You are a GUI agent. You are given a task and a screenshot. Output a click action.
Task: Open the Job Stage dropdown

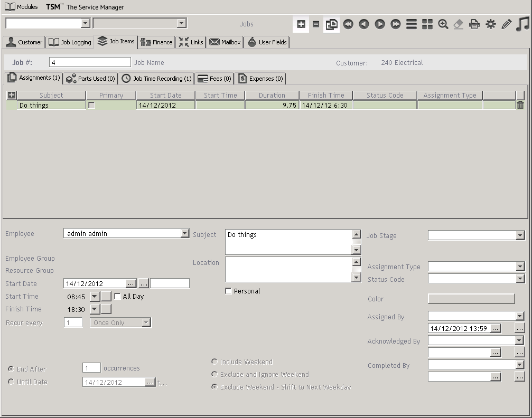pyautogui.click(x=520, y=235)
